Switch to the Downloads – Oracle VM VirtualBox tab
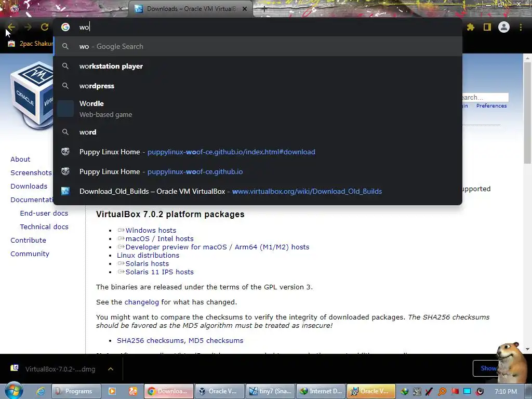532x399 pixels. (191, 9)
